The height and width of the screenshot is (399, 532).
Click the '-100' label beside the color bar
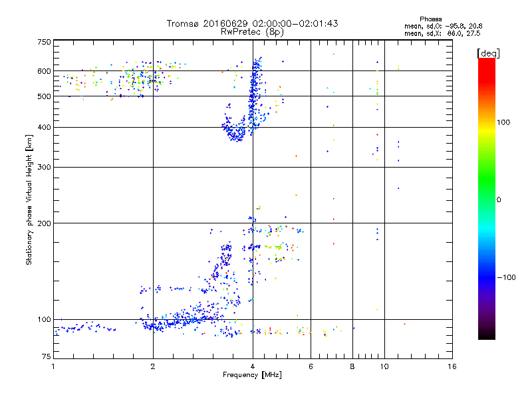(x=506, y=277)
